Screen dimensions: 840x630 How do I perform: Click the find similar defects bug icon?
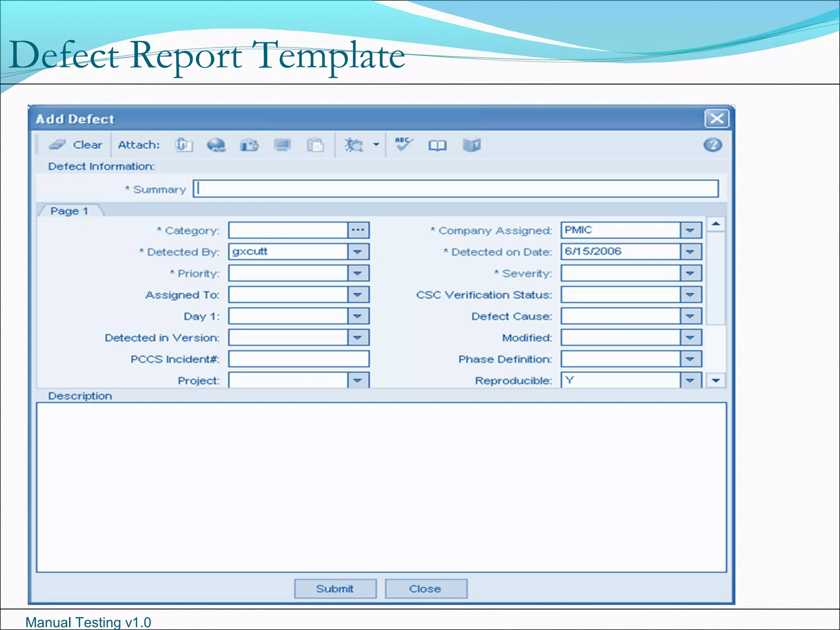354,145
